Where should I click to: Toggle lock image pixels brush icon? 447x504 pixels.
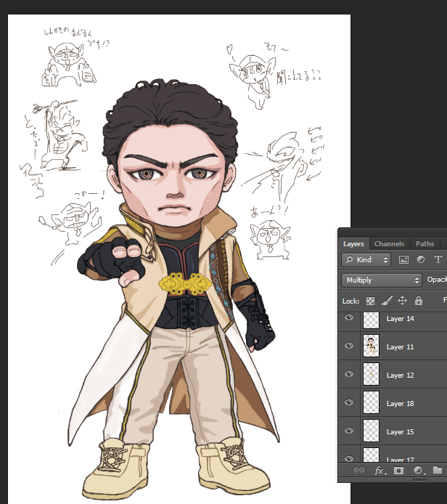tap(387, 301)
